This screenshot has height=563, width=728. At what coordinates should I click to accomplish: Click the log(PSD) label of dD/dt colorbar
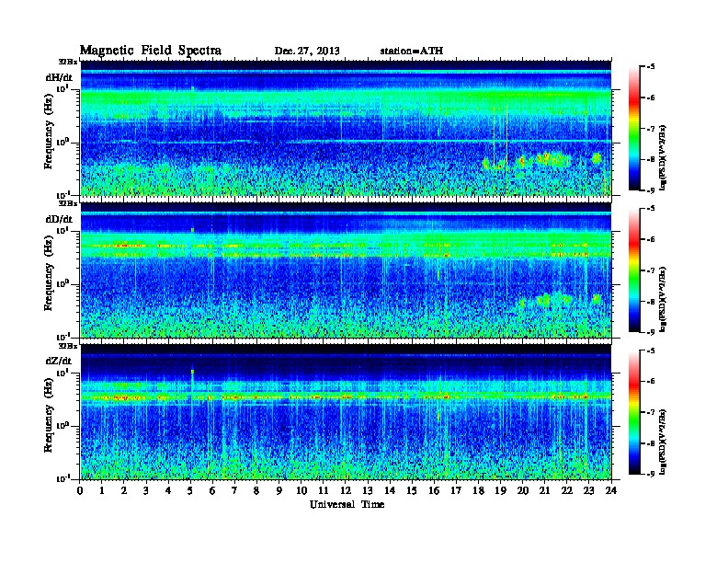point(663,299)
